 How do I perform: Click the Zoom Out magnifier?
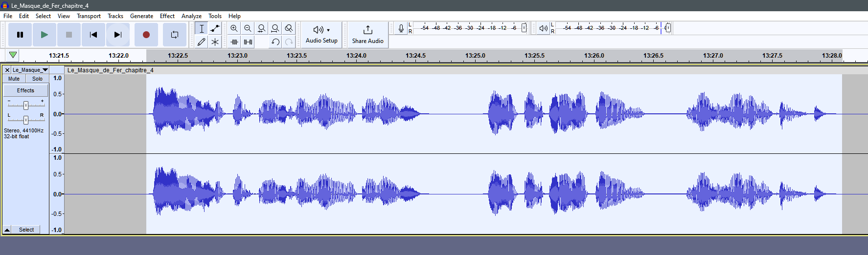pyautogui.click(x=248, y=28)
